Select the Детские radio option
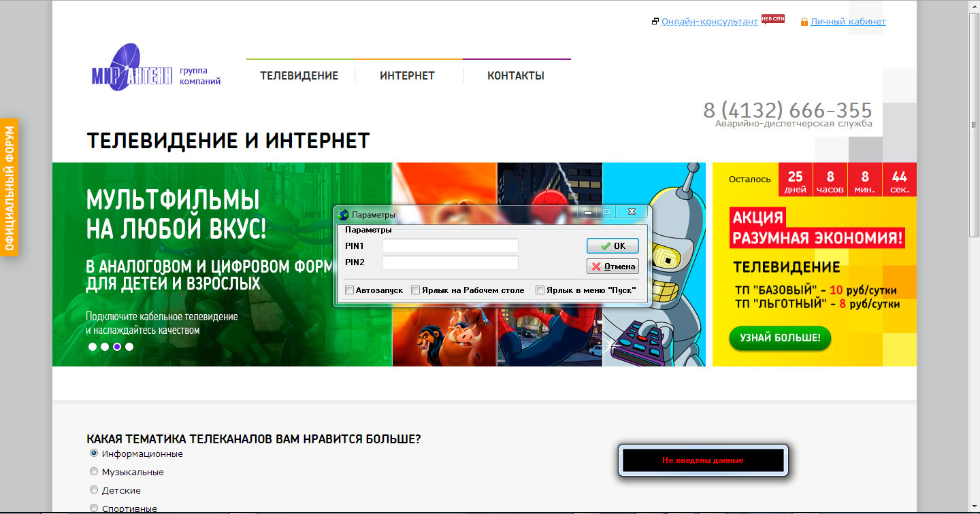This screenshot has width=980, height=514. 94,490
